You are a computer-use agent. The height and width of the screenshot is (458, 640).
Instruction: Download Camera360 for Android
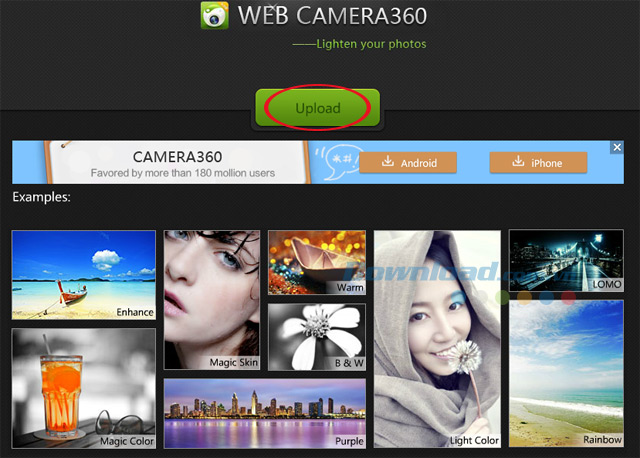408,162
